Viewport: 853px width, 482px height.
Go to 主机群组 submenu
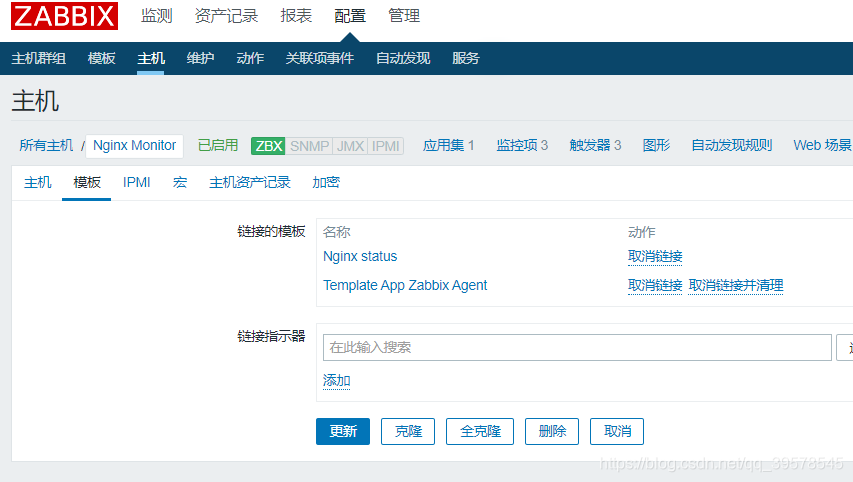pyautogui.click(x=39, y=58)
